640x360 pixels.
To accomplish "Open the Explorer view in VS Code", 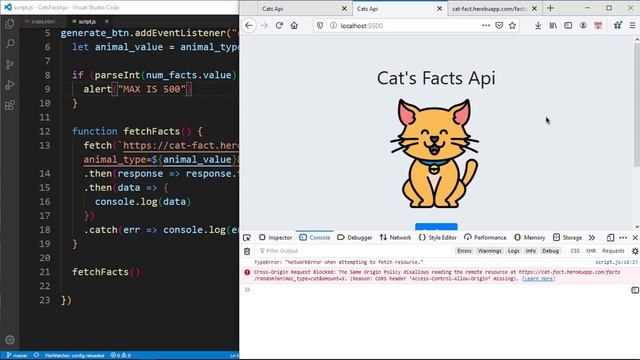I will (10, 24).
